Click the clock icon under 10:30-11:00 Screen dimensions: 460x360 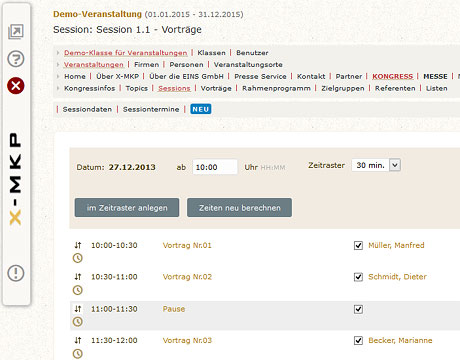point(78,290)
